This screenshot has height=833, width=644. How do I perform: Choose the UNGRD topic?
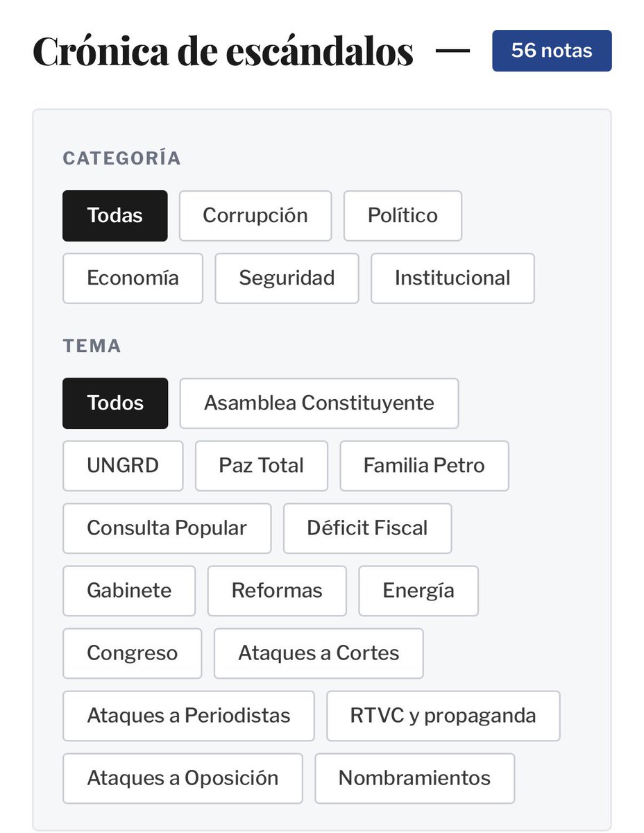pos(123,466)
